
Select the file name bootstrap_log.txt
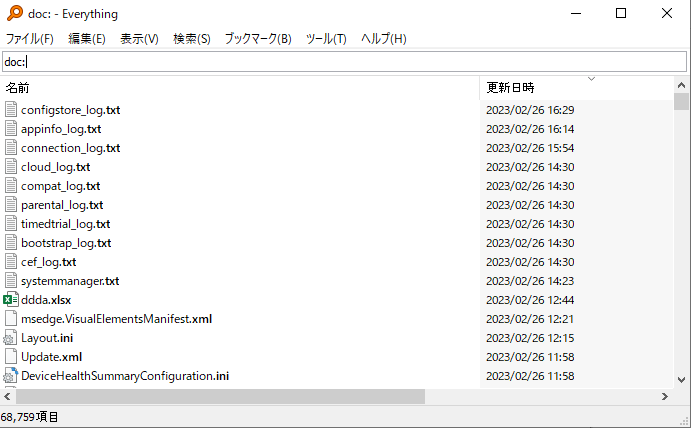click(66, 242)
